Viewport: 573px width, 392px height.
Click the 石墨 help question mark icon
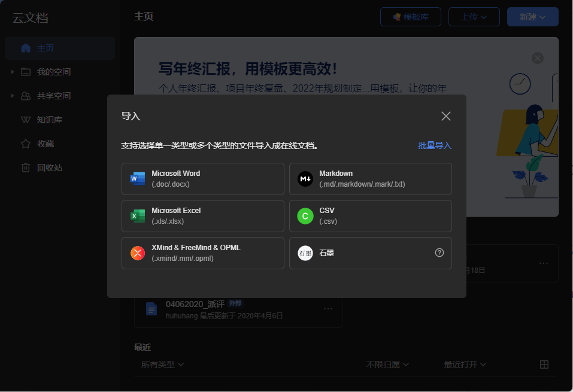pos(439,253)
